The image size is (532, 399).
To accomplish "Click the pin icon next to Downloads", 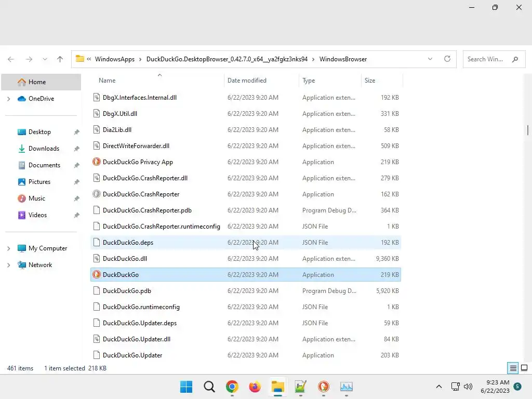I will point(77,149).
